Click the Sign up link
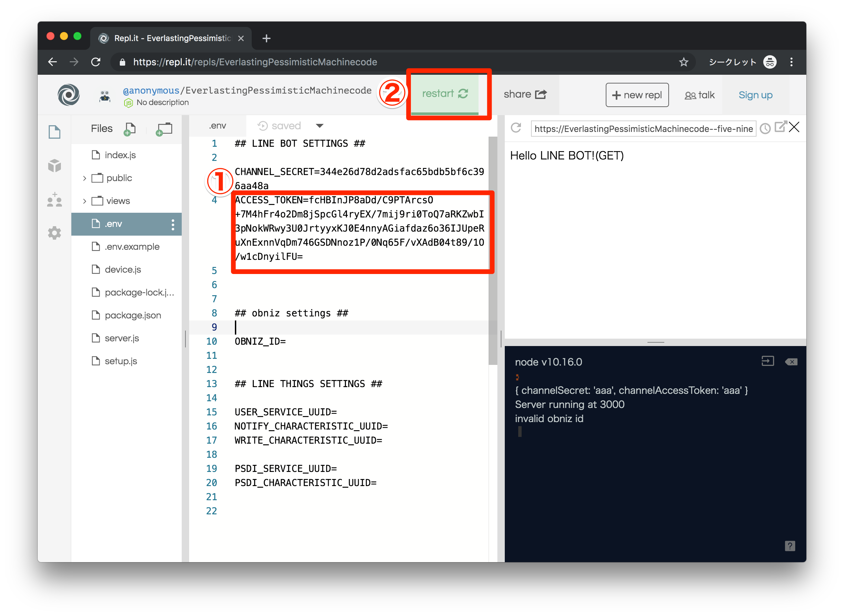 pos(755,96)
